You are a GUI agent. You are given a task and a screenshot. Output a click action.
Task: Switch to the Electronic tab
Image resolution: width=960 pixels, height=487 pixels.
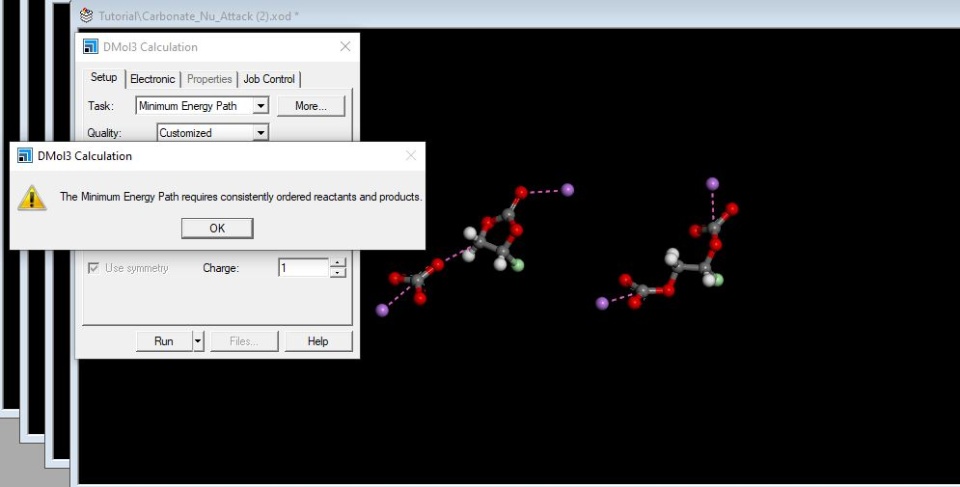tap(152, 79)
